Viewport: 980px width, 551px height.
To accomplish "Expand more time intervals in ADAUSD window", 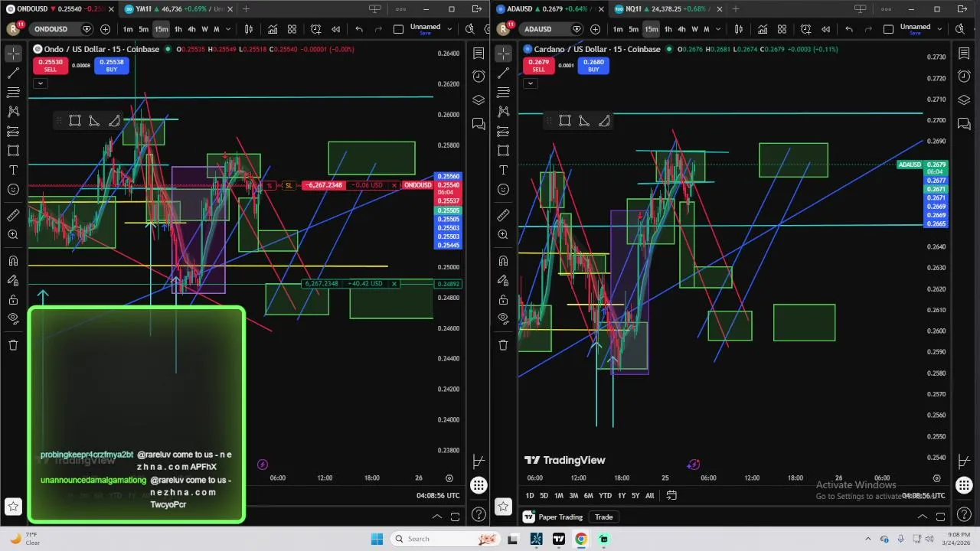I will 717,29.
